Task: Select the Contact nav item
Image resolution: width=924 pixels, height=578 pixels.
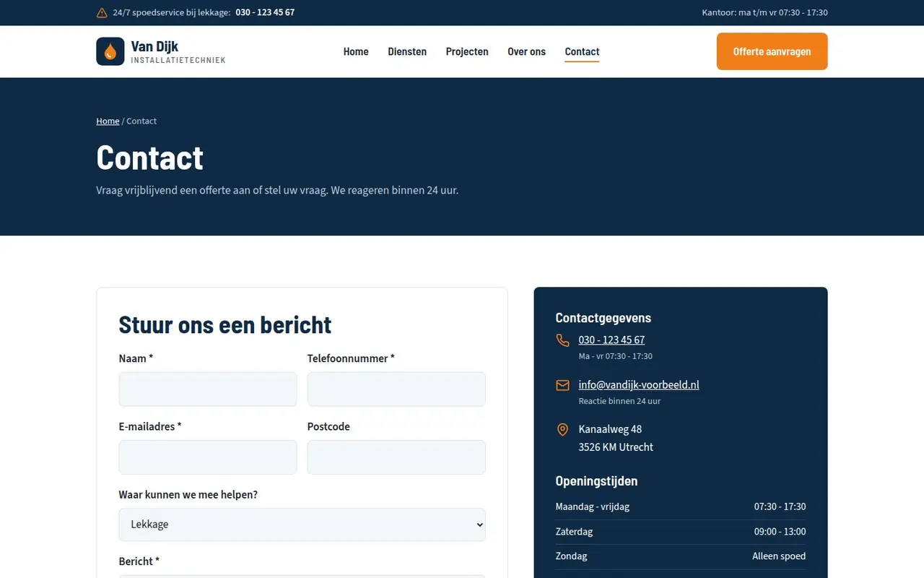Action: click(582, 52)
